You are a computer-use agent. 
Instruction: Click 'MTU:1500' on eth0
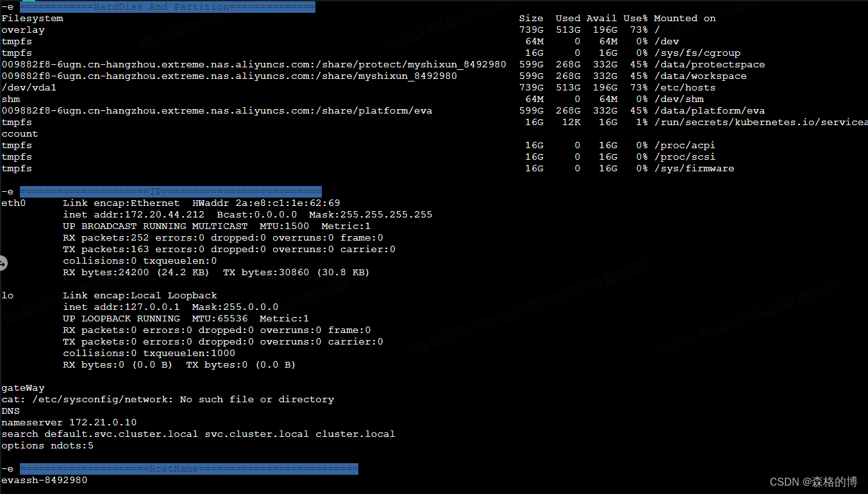(285, 226)
